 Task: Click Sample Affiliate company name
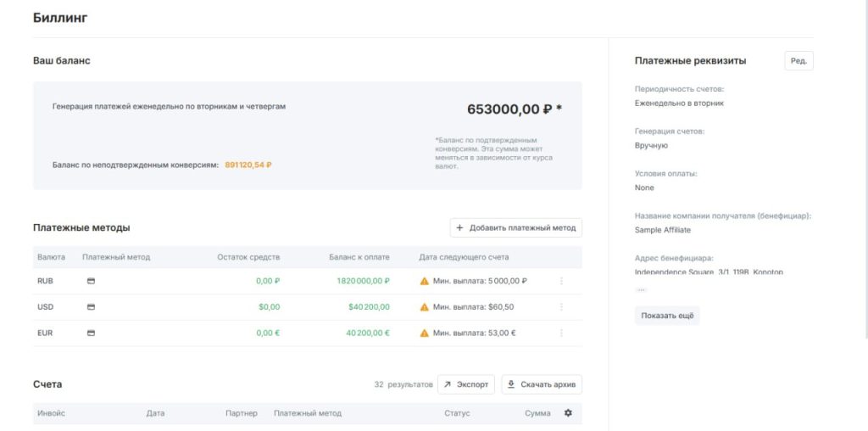pos(663,230)
